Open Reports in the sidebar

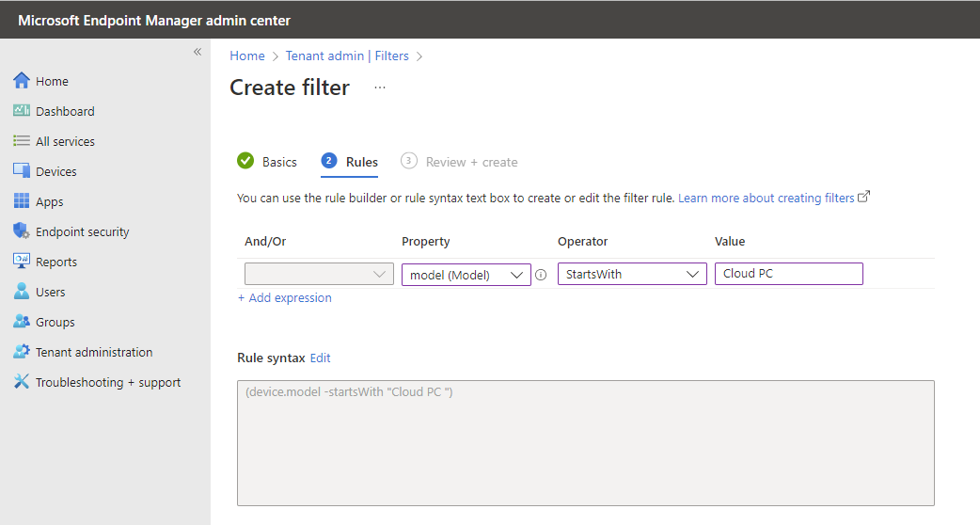56,262
